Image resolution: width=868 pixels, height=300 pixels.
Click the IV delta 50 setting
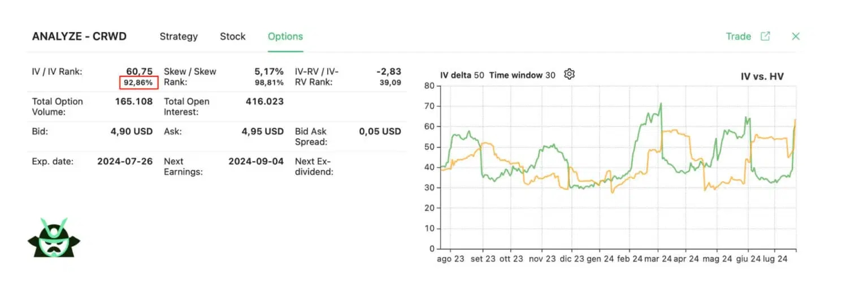click(x=462, y=75)
